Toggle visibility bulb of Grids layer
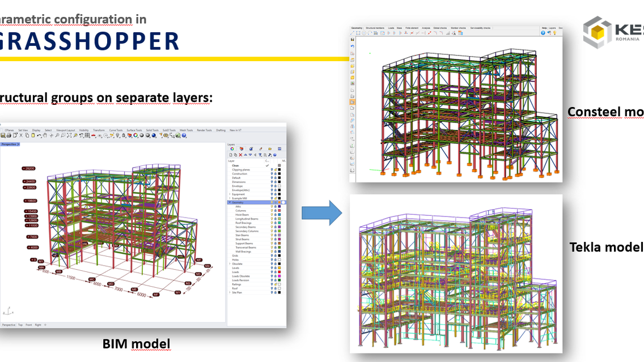The image size is (644, 362). tap(272, 255)
